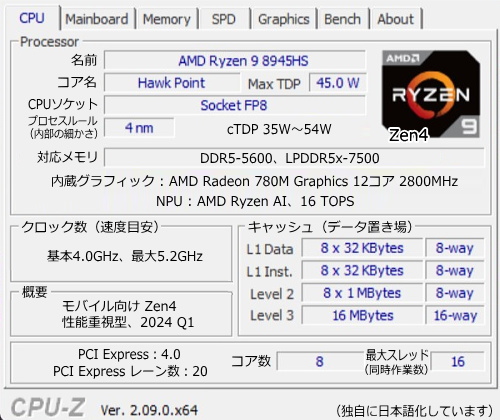Click the L1 Data 8-way field

tap(455, 248)
